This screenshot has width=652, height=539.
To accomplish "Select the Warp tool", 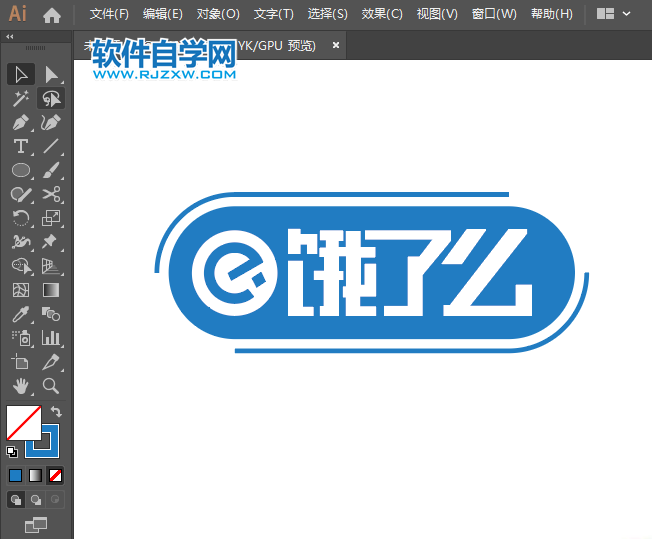I will point(21,242).
